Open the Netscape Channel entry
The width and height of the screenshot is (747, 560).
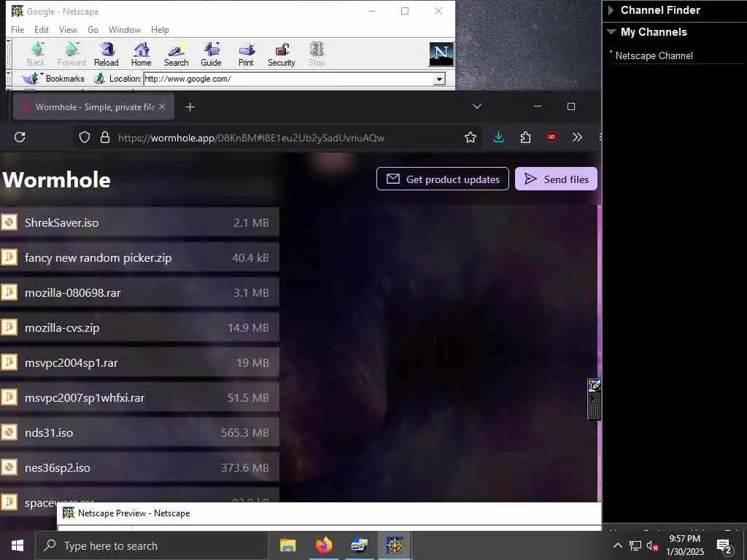coord(654,55)
